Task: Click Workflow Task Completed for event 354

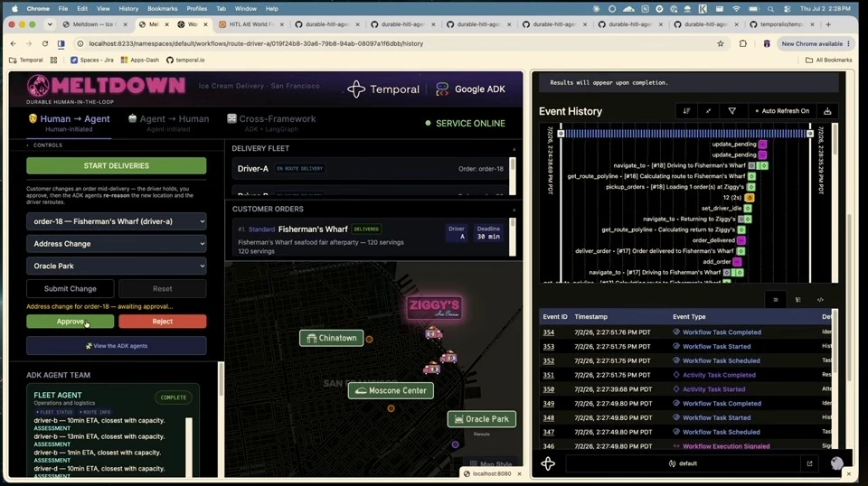Action: pyautogui.click(x=722, y=332)
